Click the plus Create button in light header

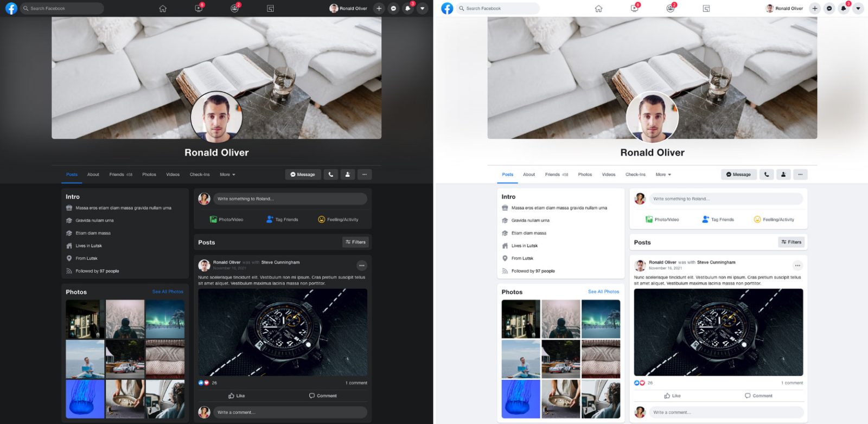click(x=814, y=8)
